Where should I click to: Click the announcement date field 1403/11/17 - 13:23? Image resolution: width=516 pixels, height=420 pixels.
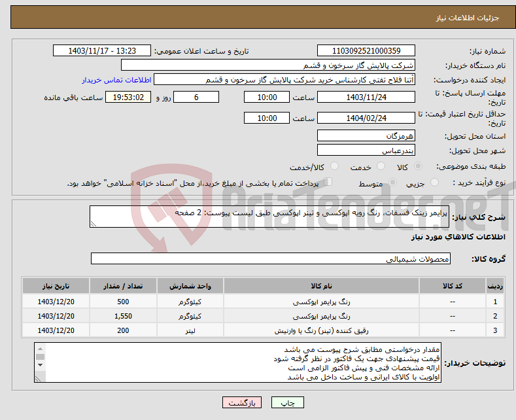pyautogui.click(x=101, y=50)
